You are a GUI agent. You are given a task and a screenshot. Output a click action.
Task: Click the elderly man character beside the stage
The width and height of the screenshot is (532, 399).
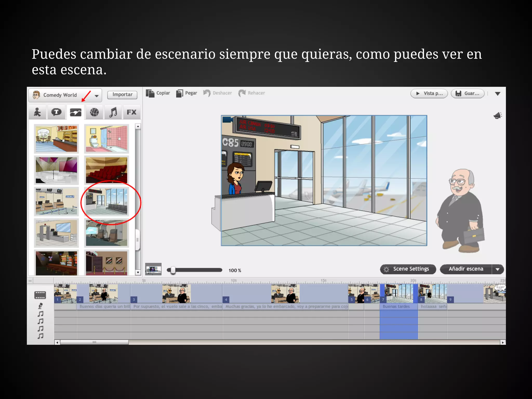tap(460, 210)
